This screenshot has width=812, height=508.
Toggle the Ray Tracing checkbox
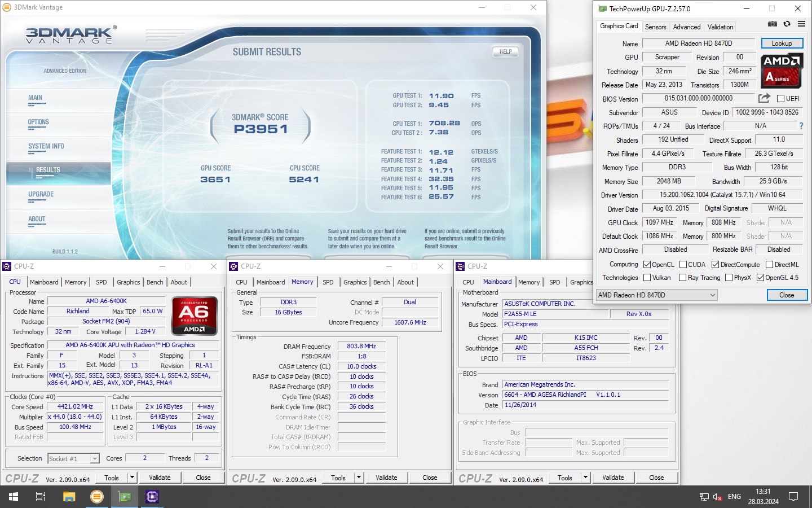(683, 278)
